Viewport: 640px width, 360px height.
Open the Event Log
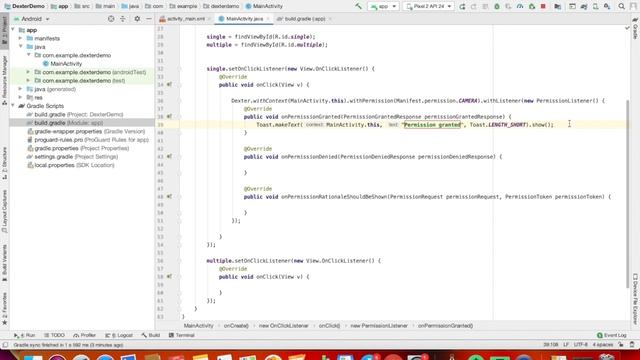pos(611,335)
